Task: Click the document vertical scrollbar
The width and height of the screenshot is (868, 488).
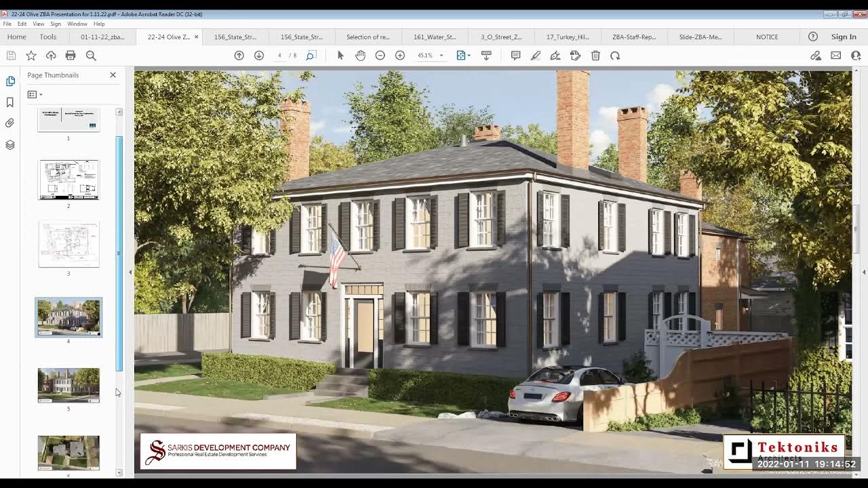Action: point(856,228)
